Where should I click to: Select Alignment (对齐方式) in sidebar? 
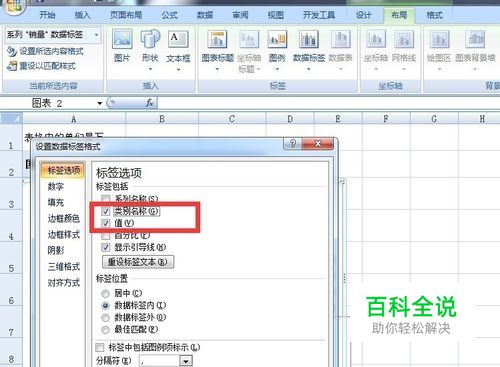point(63,282)
